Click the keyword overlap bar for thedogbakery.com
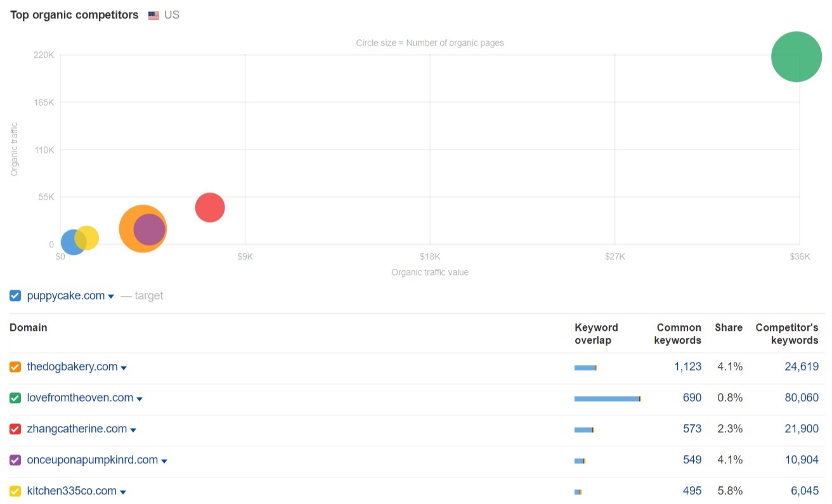The image size is (832, 504). [585, 368]
